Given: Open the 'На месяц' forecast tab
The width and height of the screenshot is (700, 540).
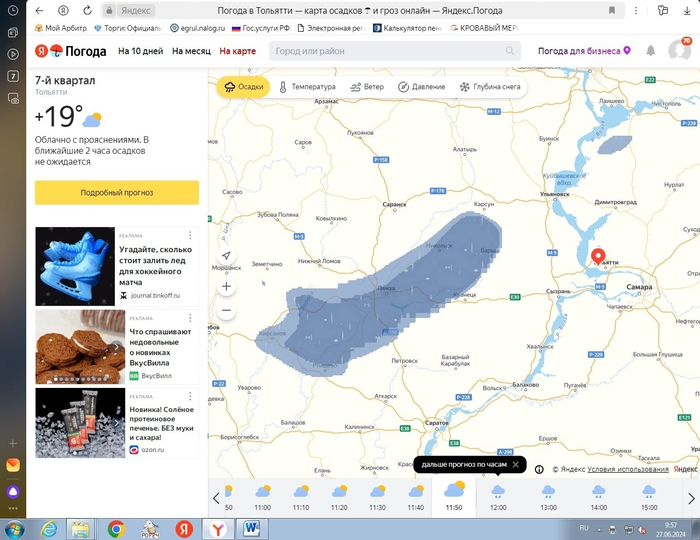Looking at the screenshot, I should [192, 51].
